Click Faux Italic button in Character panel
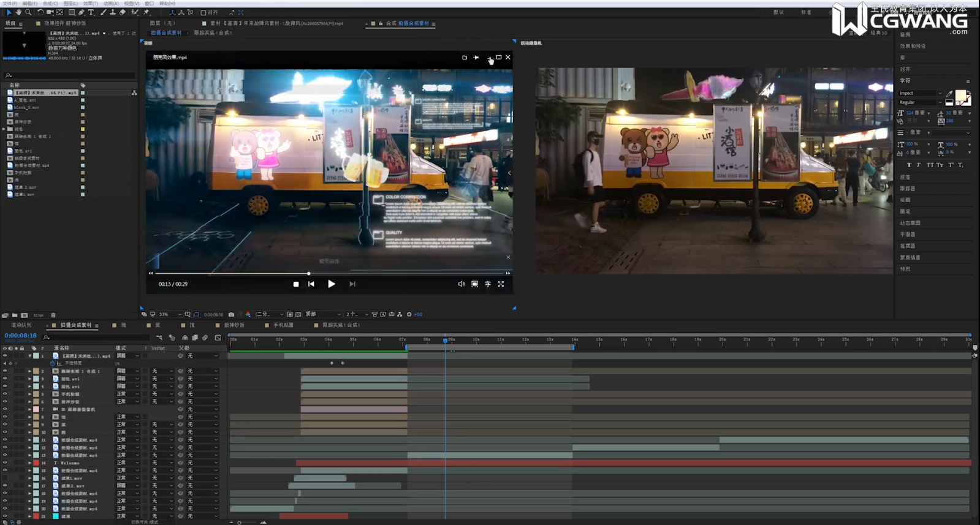Image resolution: width=980 pixels, height=525 pixels. pyautogui.click(x=918, y=165)
